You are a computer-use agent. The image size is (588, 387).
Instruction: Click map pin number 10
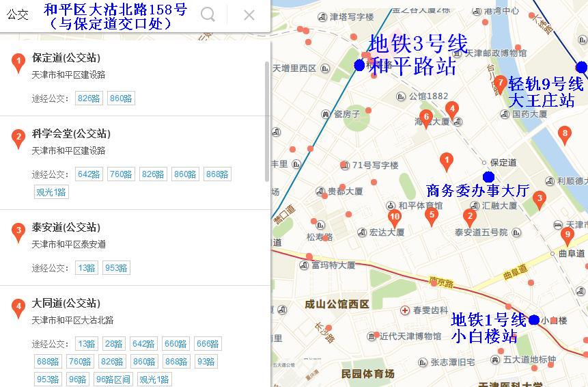point(395,219)
